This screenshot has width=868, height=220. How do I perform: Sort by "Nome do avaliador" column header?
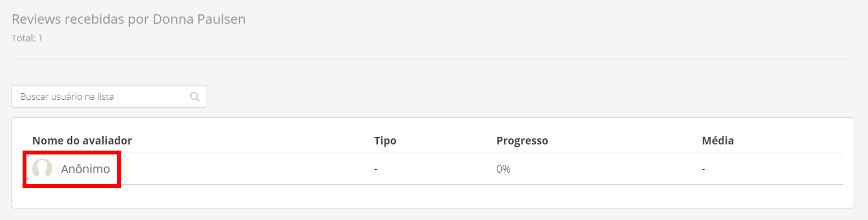coord(82,141)
